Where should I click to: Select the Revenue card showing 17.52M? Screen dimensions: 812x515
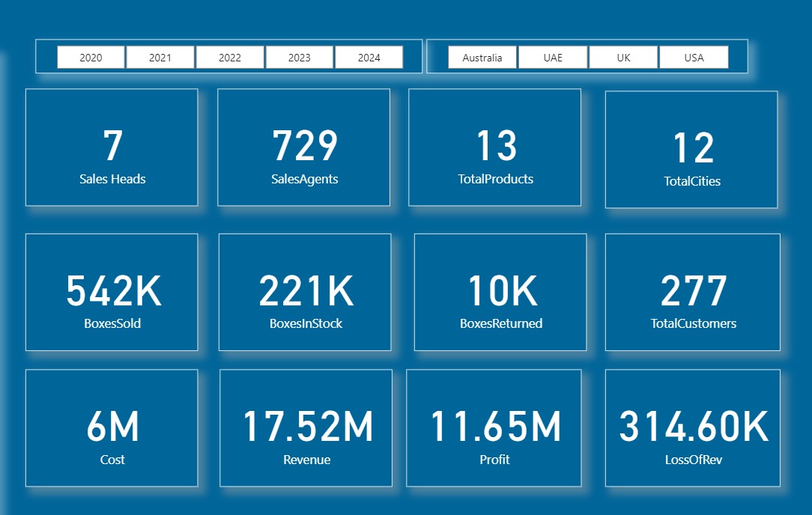(306, 427)
